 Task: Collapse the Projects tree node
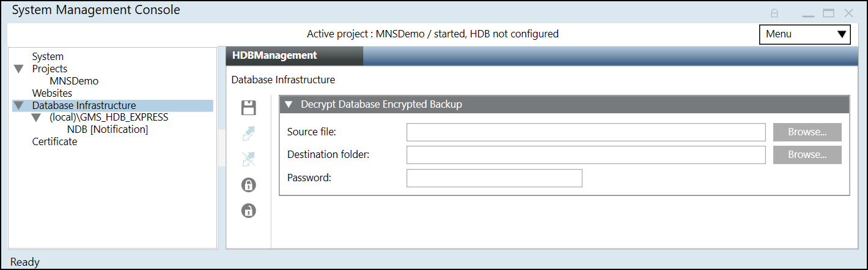click(x=18, y=69)
